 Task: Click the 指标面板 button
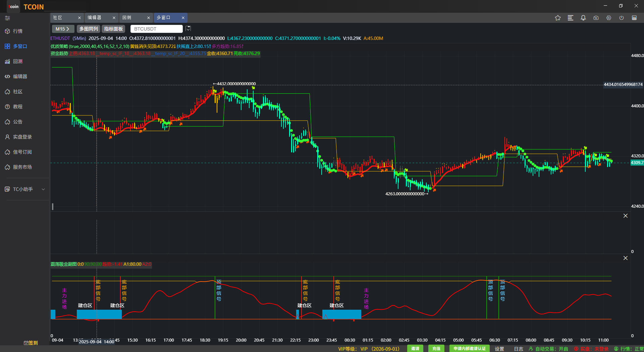[113, 29]
